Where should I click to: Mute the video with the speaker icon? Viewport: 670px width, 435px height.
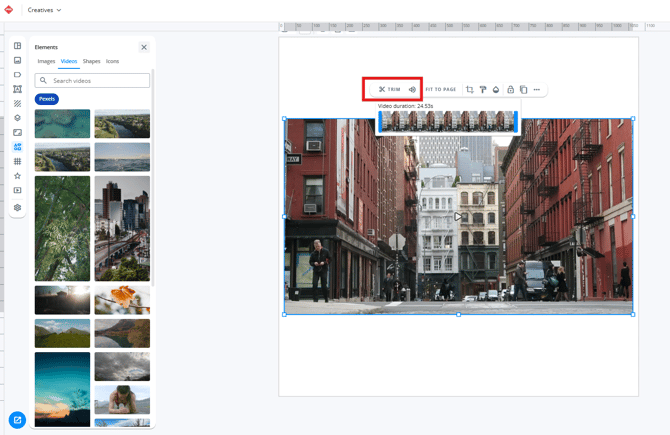click(x=412, y=90)
